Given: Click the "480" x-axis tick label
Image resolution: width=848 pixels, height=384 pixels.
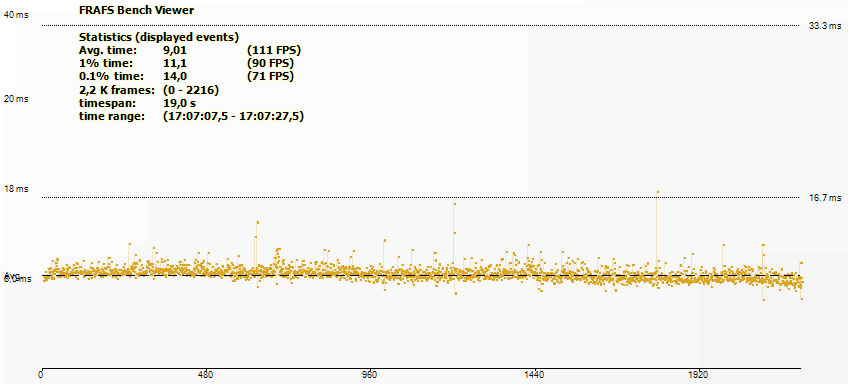Looking at the screenshot, I should pos(205,374).
